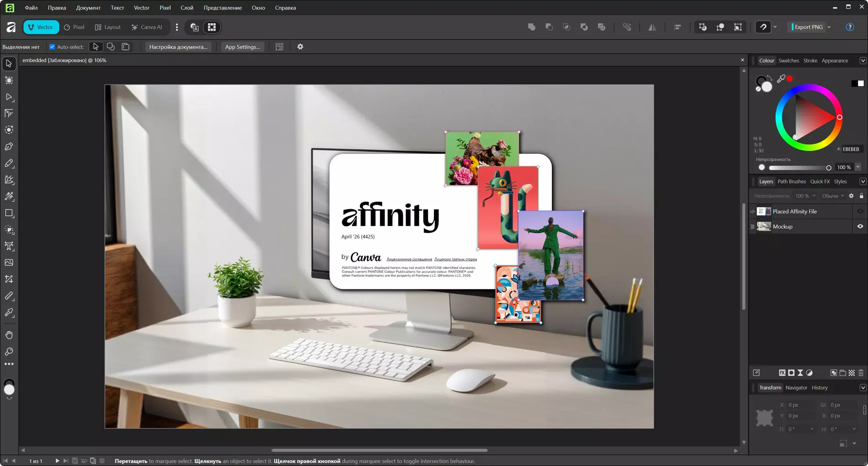Toggle the first transform-mode button beside Snapping
This screenshot has width=868, height=466.
703,27
